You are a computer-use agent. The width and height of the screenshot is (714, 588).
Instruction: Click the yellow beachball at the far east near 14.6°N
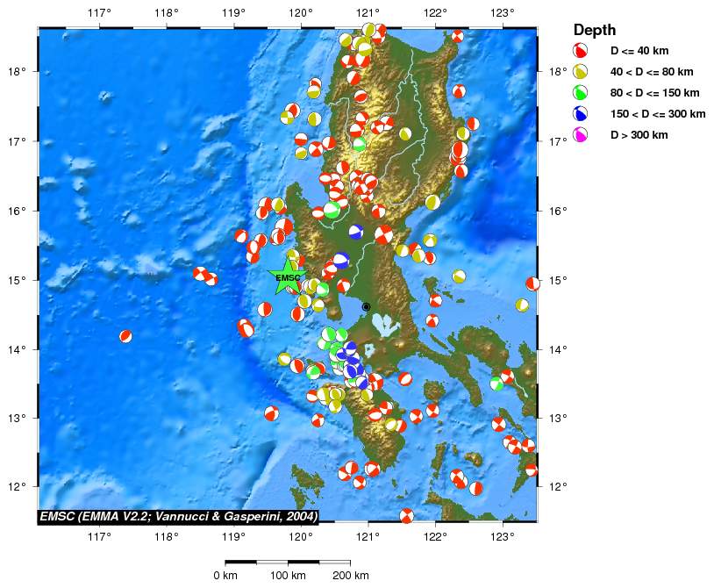(x=522, y=305)
